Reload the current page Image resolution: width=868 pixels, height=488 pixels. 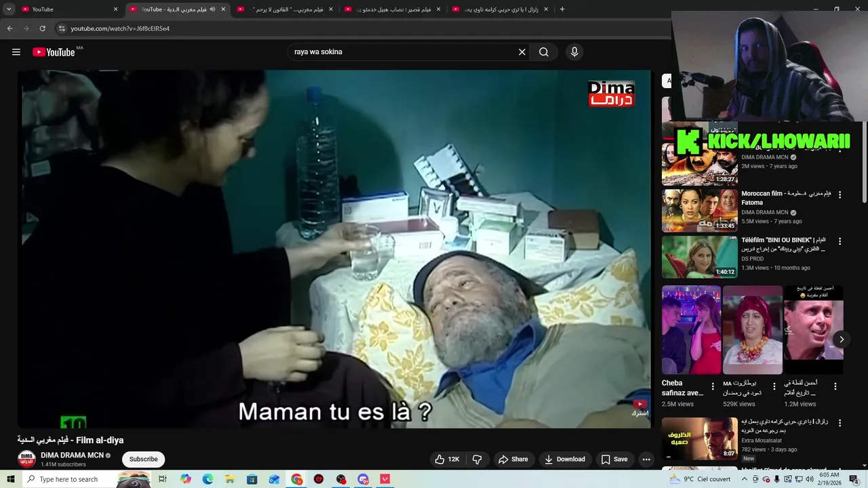tap(42, 28)
